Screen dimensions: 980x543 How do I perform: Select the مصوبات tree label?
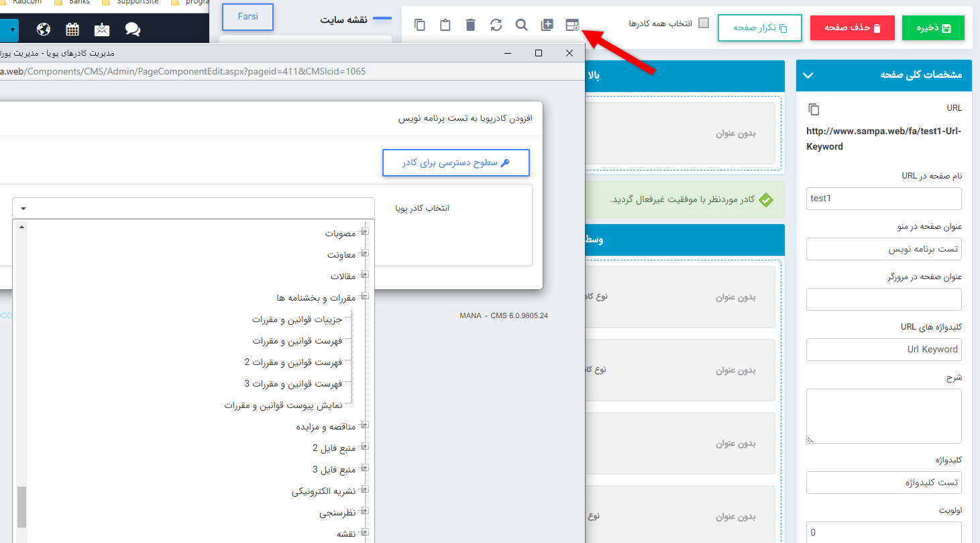point(340,233)
